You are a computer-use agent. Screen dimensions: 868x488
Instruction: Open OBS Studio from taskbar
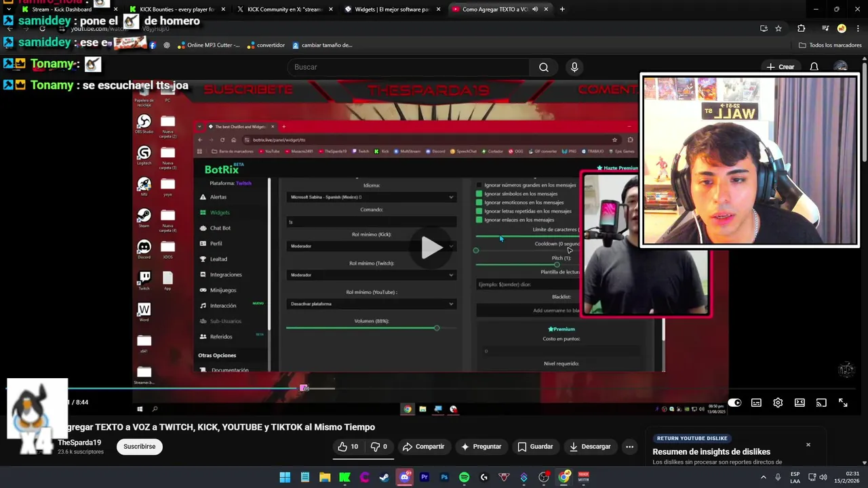tap(544, 477)
